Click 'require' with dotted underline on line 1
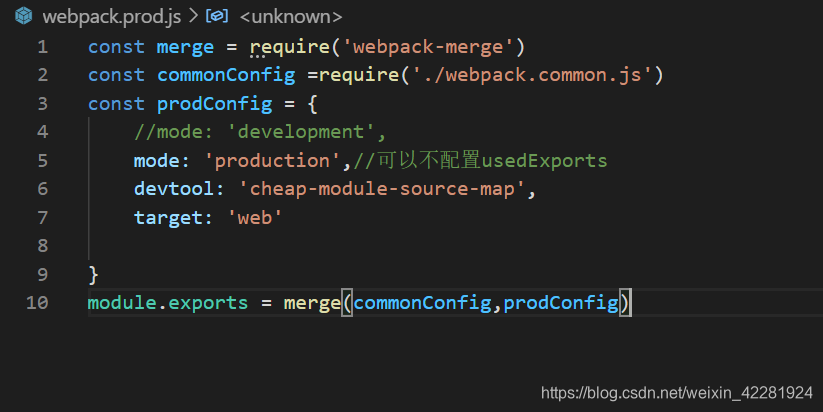This screenshot has height=412, width=823. coord(290,48)
